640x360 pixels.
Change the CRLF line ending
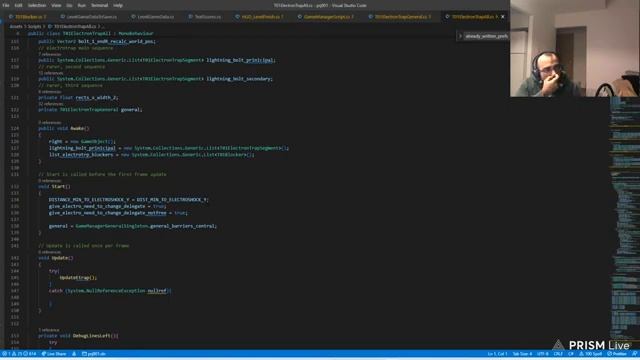(558, 354)
